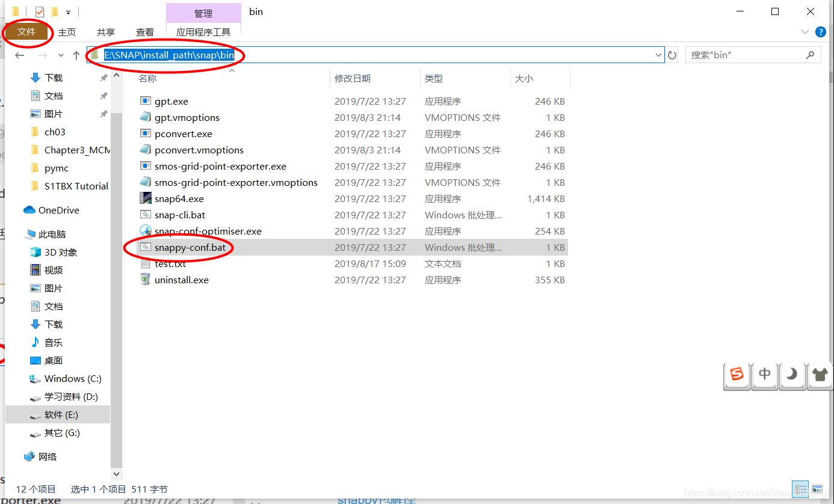Select the 软件 (E:) drive

point(61,414)
